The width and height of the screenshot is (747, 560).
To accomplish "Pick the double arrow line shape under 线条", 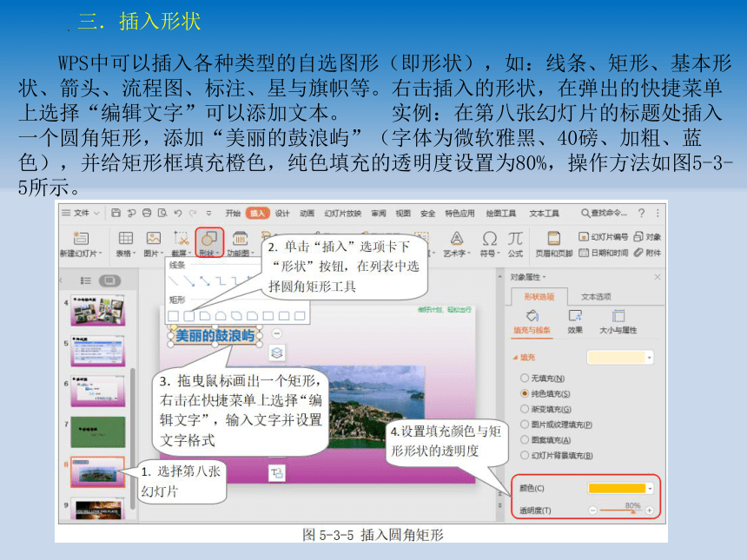I will [205, 281].
